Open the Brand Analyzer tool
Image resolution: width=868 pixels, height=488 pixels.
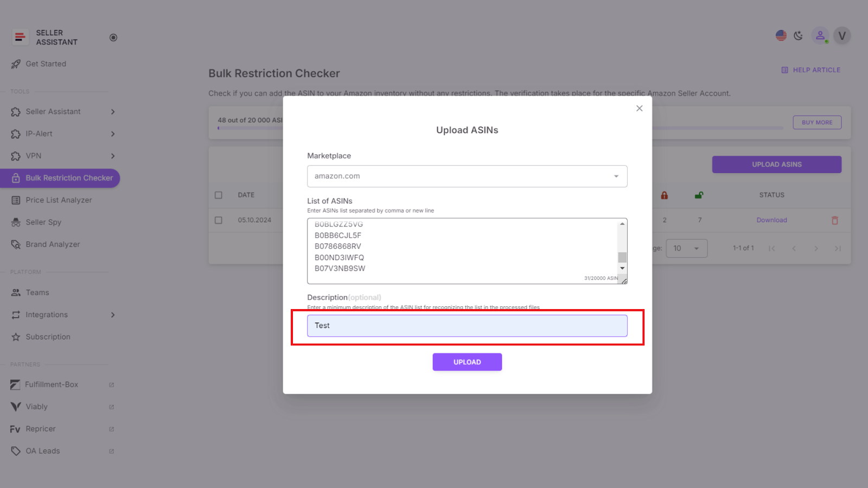pyautogui.click(x=53, y=244)
